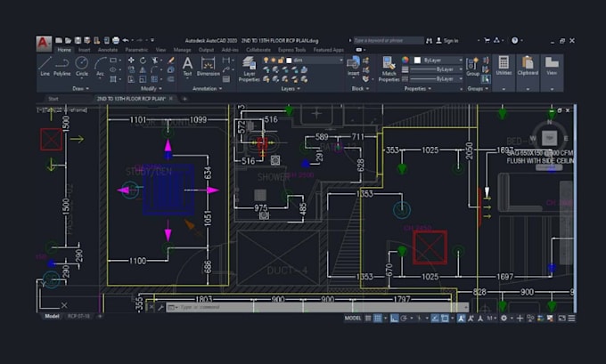The height and width of the screenshot is (364, 606).
Task: Switch to the Start file tab
Action: 53,99
